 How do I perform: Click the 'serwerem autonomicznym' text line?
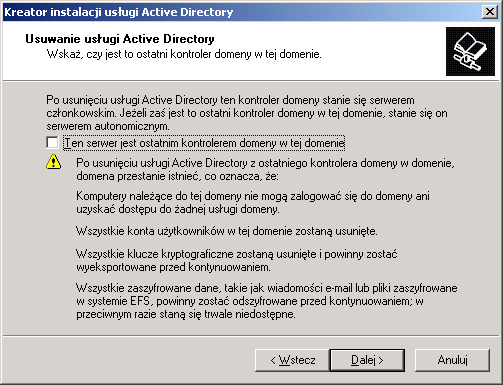pyautogui.click(x=108, y=126)
